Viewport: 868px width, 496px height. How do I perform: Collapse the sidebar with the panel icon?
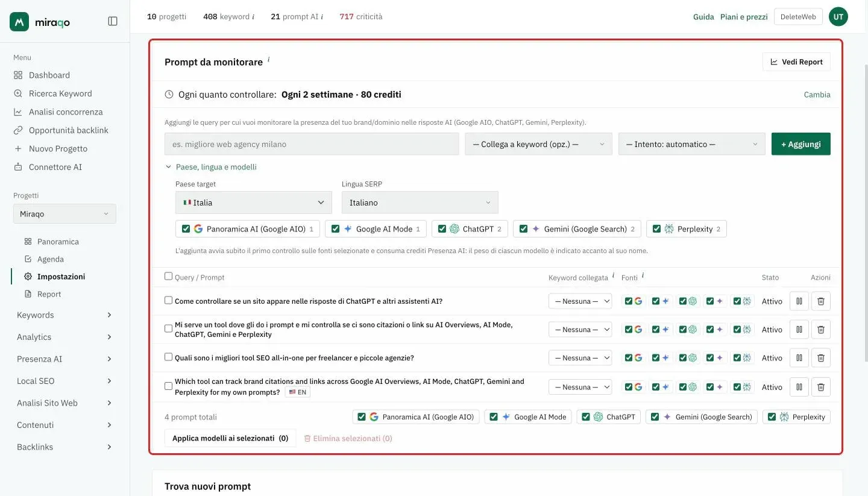(x=113, y=21)
